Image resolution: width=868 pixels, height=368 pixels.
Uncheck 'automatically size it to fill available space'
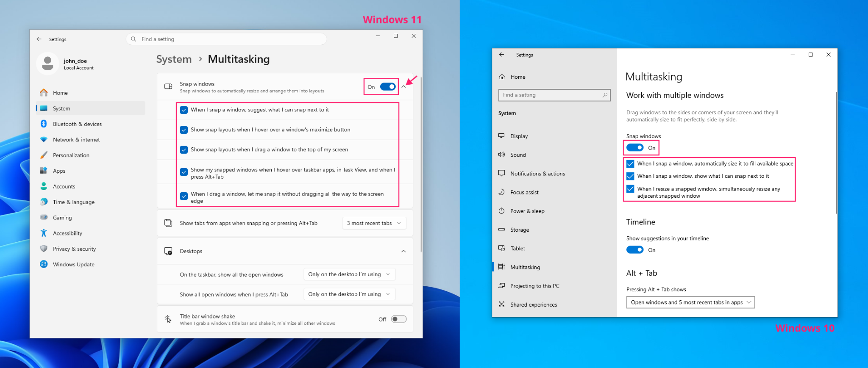click(x=631, y=164)
